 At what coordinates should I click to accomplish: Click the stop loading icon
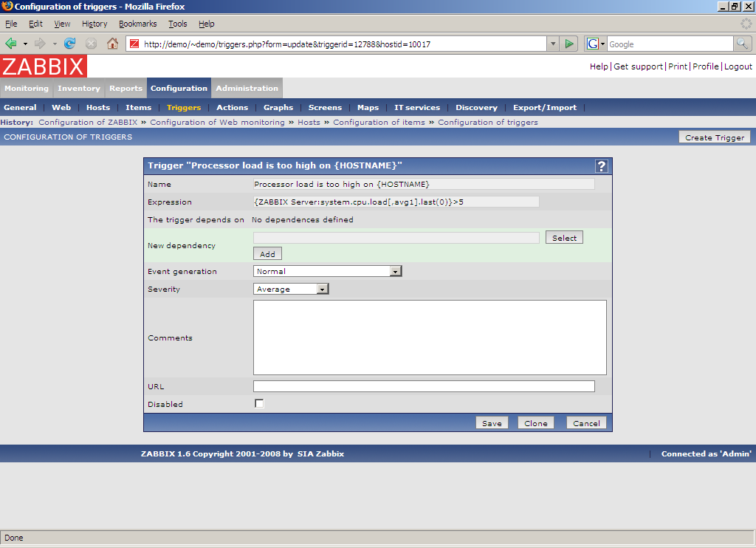91,44
